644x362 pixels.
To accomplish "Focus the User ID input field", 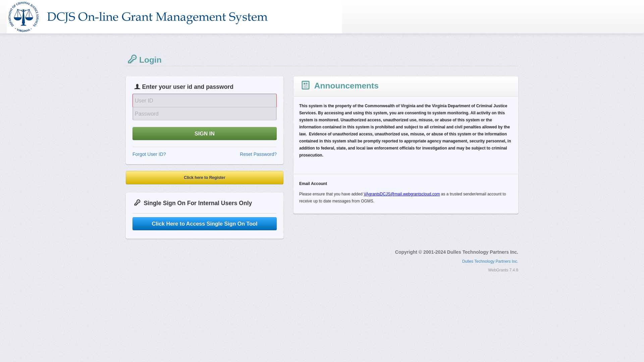I will point(205,101).
